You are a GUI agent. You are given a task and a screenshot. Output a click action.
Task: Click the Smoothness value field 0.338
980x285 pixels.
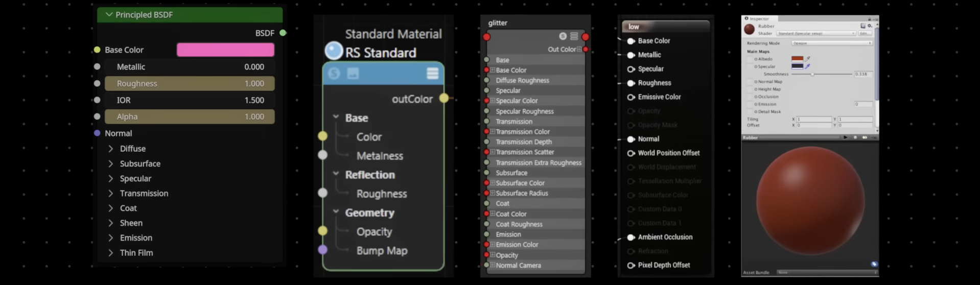(864, 74)
